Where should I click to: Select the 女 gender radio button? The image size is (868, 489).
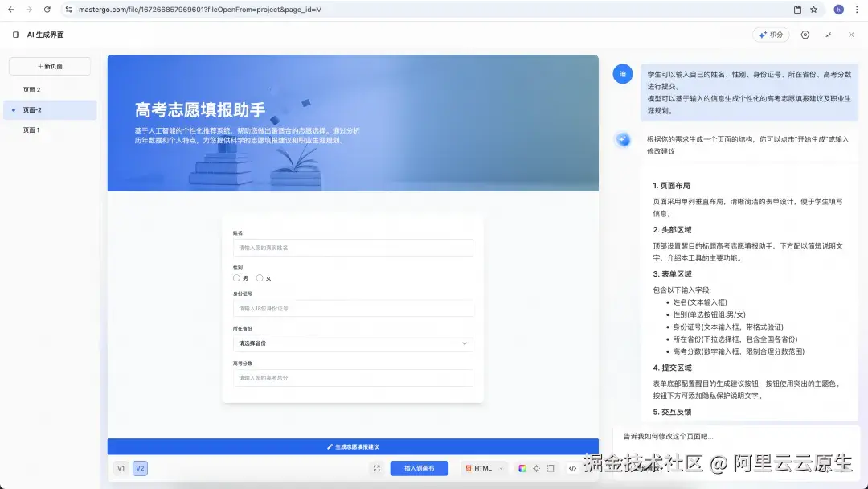tap(260, 278)
